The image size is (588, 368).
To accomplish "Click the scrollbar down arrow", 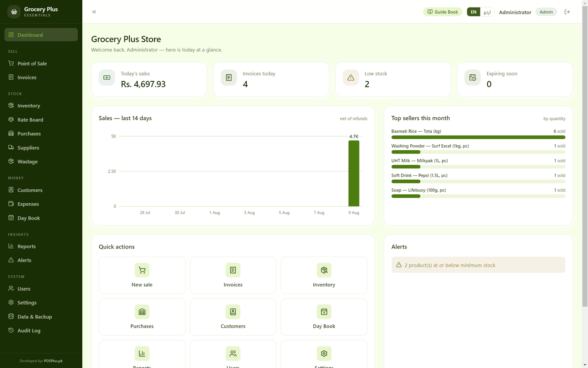I will click(x=585, y=365).
